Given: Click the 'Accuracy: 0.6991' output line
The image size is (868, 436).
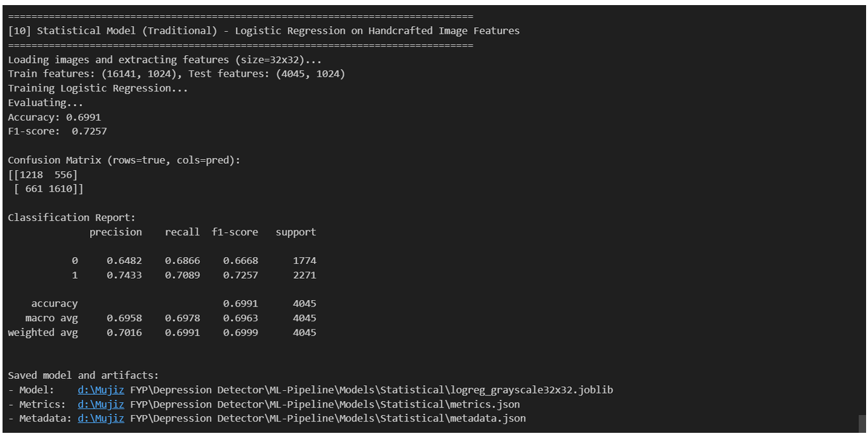Looking at the screenshot, I should tap(54, 117).
